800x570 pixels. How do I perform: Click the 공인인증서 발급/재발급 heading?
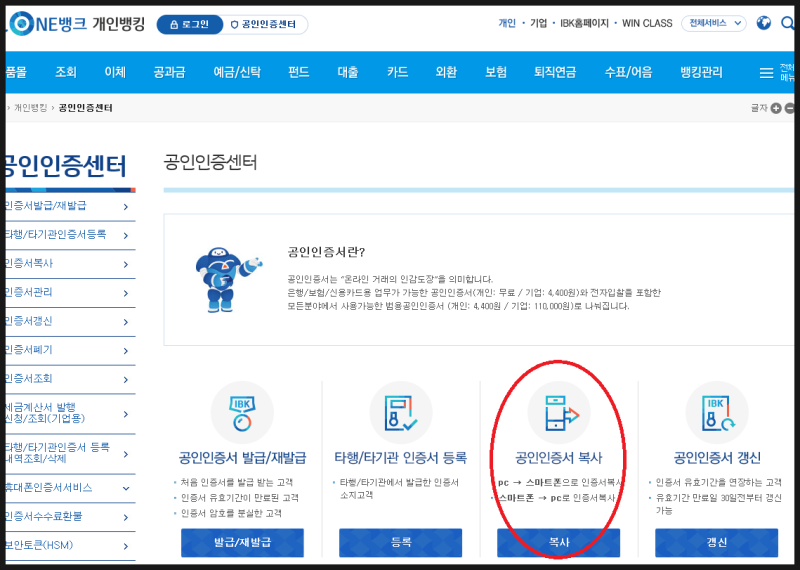point(242,458)
